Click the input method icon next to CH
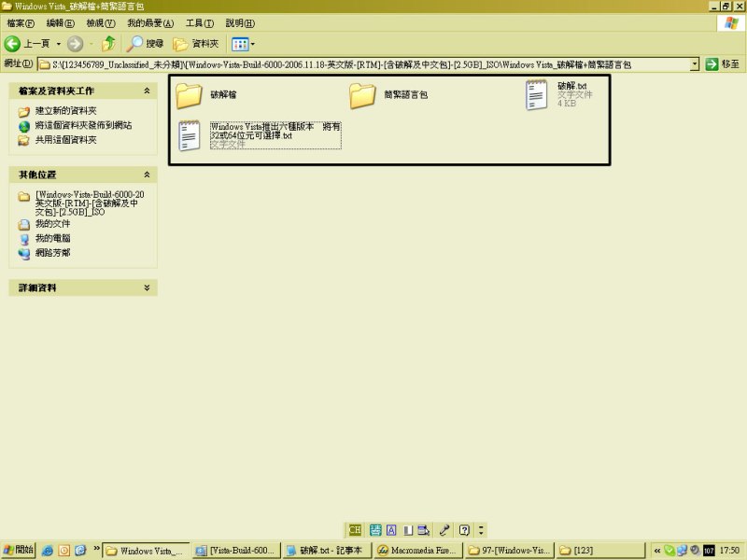Viewport: 747px width, 560px height. tap(375, 530)
